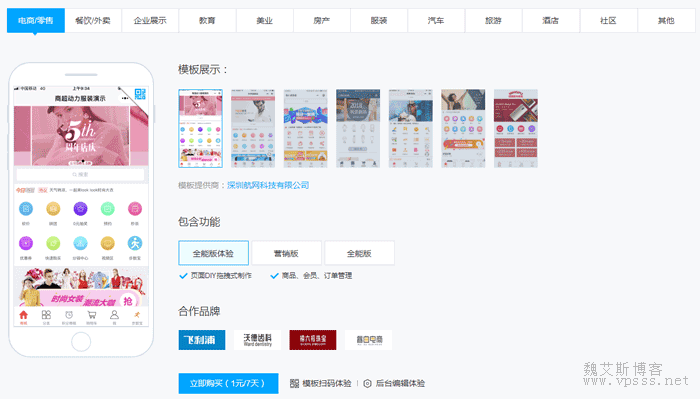Open the 企业展示 tab
This screenshot has height=399, width=700.
point(150,21)
